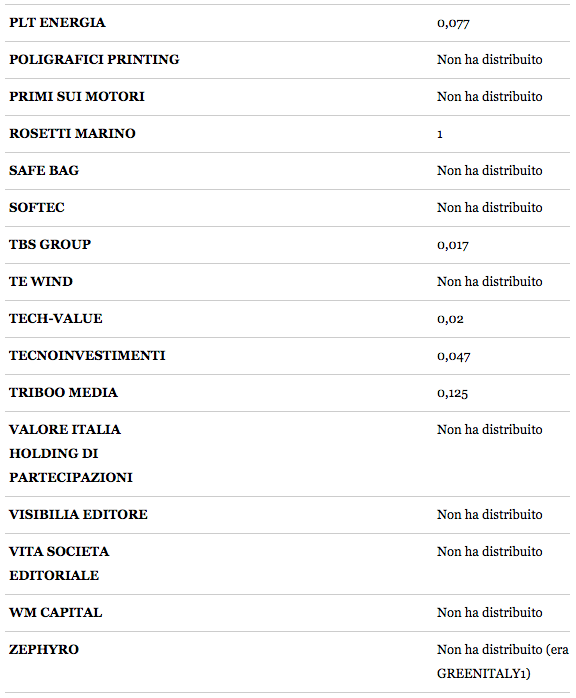Click the TECH-VALUE company name
This screenshot has width=576, height=698.
pyautogui.click(x=56, y=318)
